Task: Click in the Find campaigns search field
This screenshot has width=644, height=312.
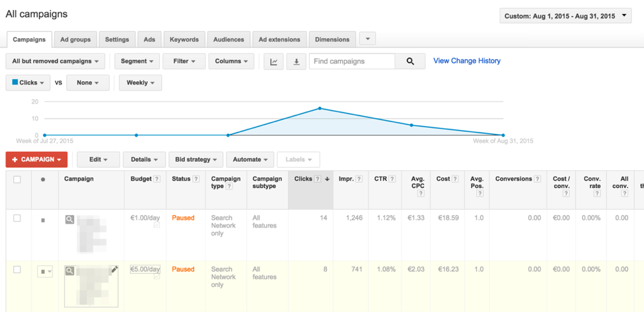Action: [352, 61]
